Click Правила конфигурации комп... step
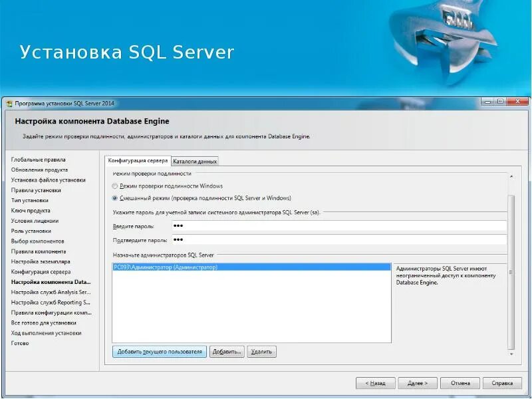532x399 pixels. 51,313
